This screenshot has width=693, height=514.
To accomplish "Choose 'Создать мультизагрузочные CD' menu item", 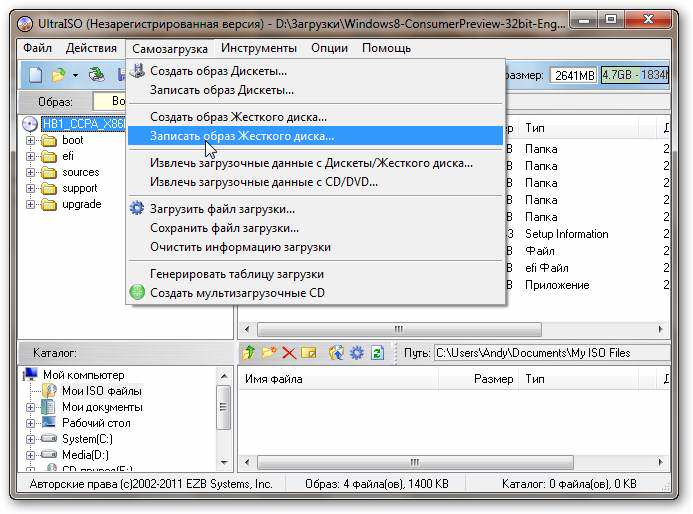I will click(237, 293).
